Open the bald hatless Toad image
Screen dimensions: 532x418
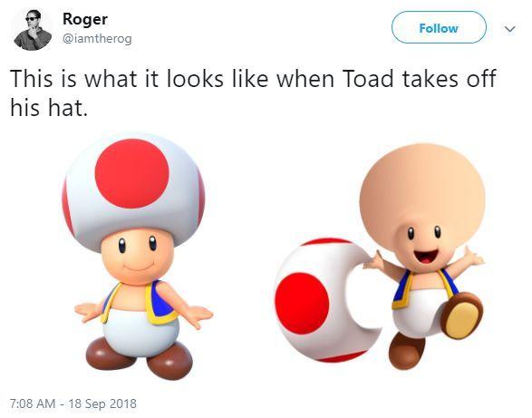coord(423,257)
